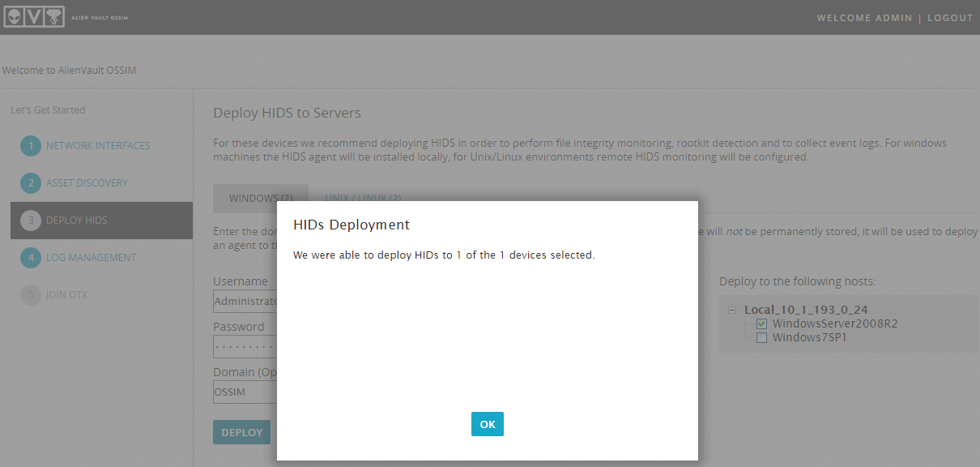Select the Deploy HIDS step

(101, 221)
